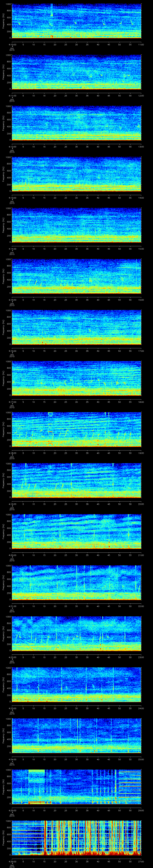Select the "15:00" end-of-axis label
The height and width of the screenshot is (868, 153).
click(141, 249)
